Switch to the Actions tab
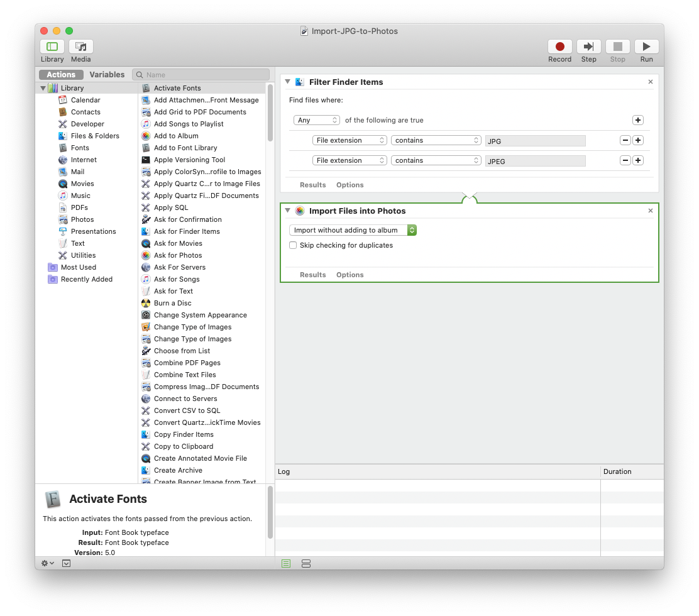Screen dimensions: 699x616 pos(61,74)
